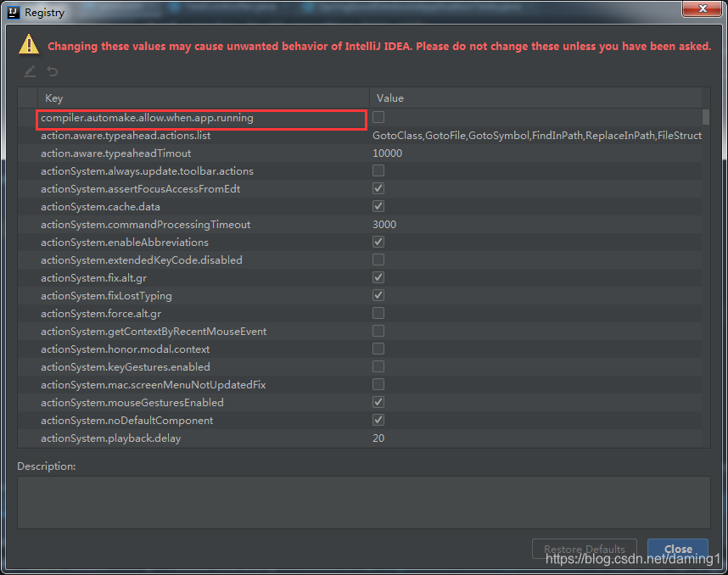This screenshot has width=728, height=575.
Task: Select the action.aware.typeahead.actions.list key
Action: pyautogui.click(x=126, y=136)
